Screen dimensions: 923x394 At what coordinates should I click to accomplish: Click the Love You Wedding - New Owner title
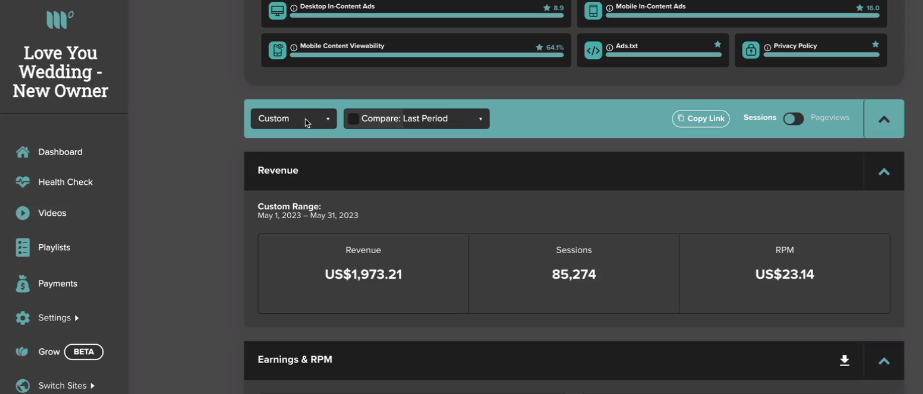click(x=60, y=72)
